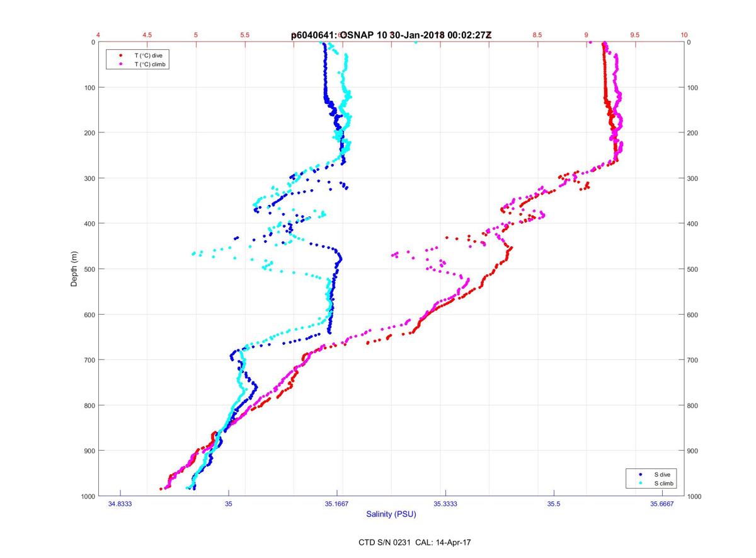
Task: Click the temperature axis tick label 9.5
Action: click(x=635, y=35)
